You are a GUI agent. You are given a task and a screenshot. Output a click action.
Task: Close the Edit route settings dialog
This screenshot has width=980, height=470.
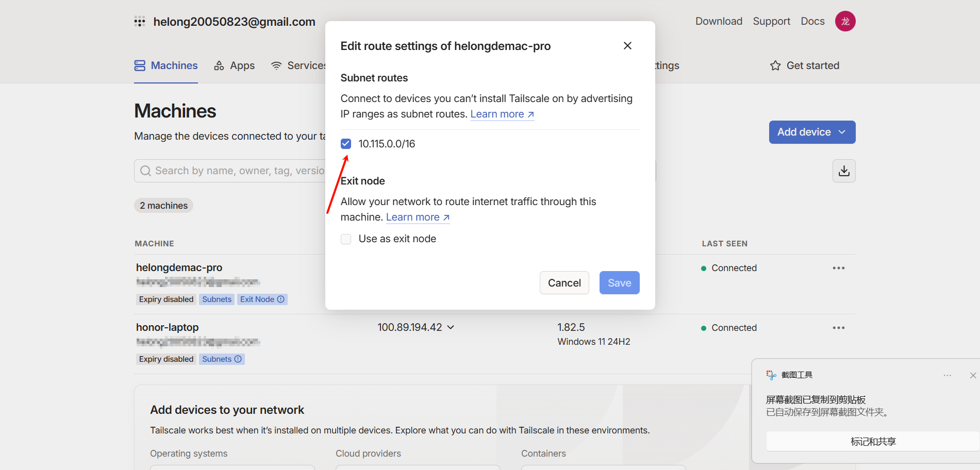627,46
